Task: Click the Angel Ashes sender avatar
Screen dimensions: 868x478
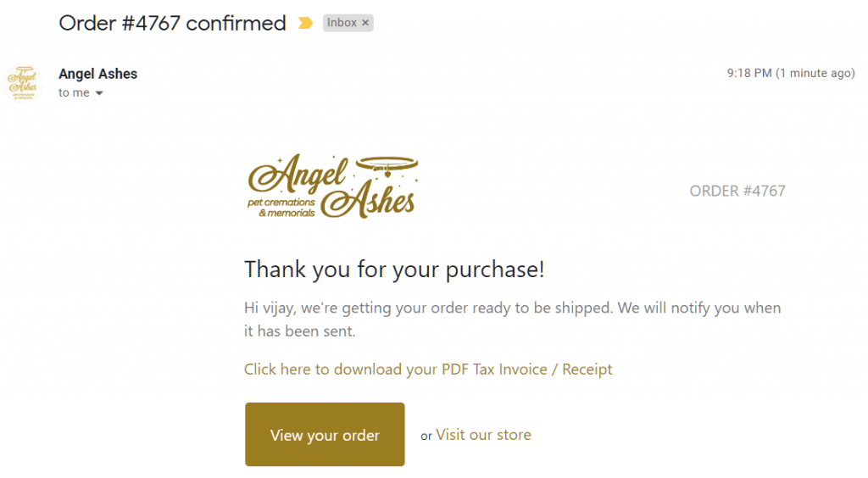Action: [x=23, y=83]
